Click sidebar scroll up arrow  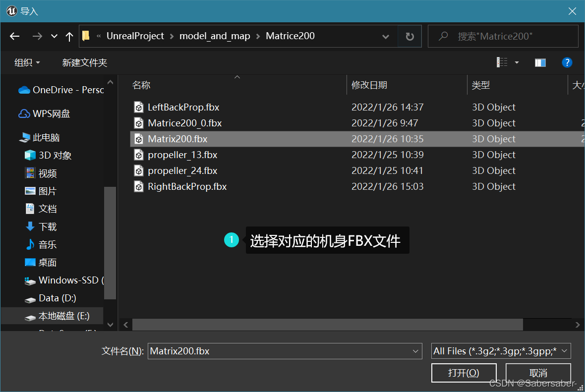tap(110, 82)
